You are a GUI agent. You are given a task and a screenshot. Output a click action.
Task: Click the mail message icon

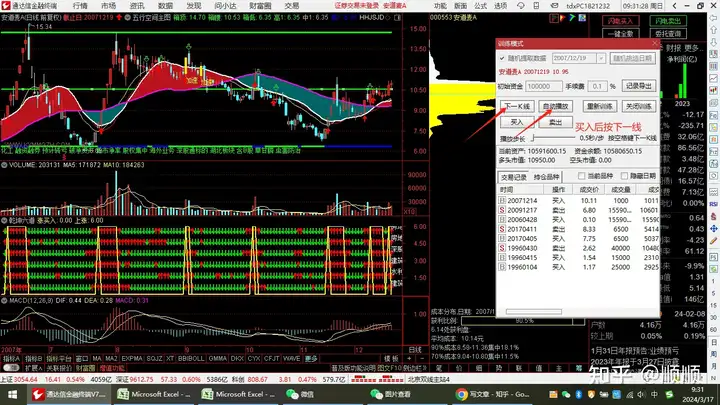pyautogui.click(x=554, y=6)
